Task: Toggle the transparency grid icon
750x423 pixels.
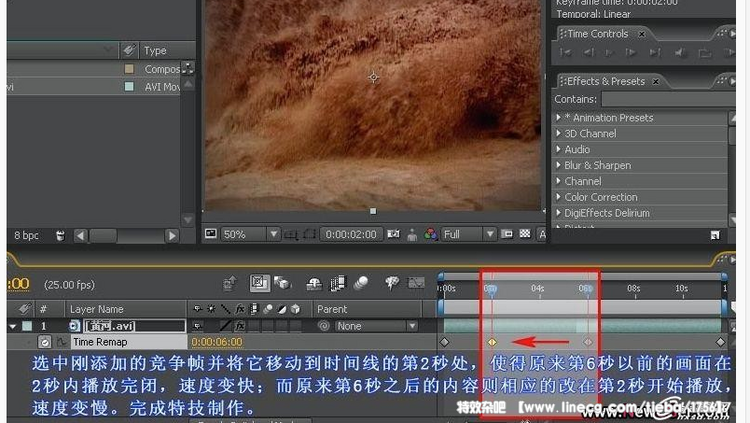Action: 525,234
